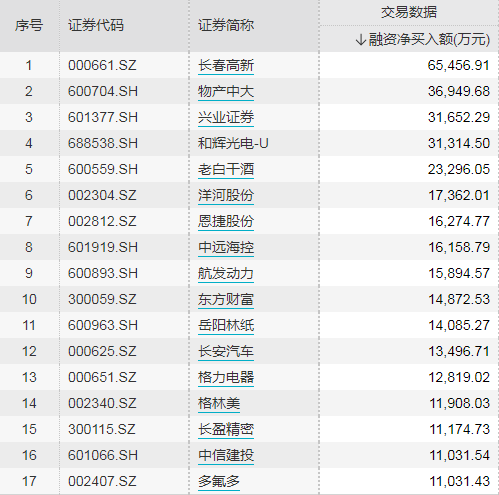499x495 pixels.
Task: Open the 兴业证券 stock link
Action: 226,117
